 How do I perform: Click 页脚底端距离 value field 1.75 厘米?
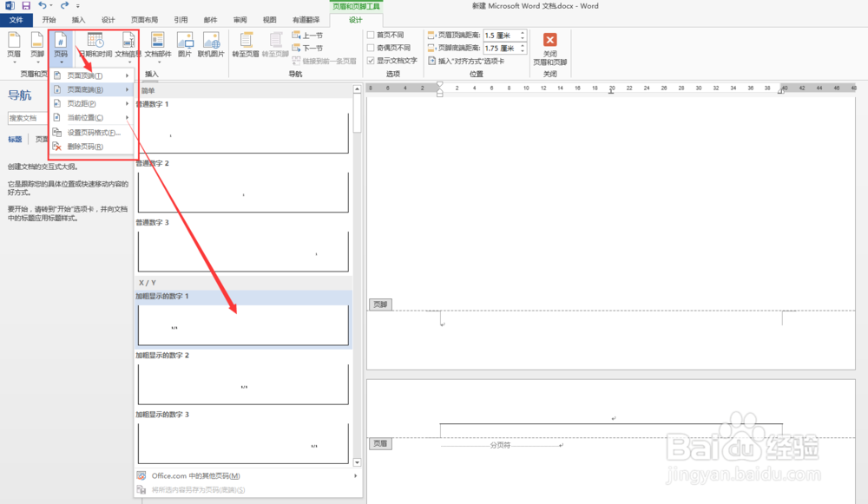501,48
